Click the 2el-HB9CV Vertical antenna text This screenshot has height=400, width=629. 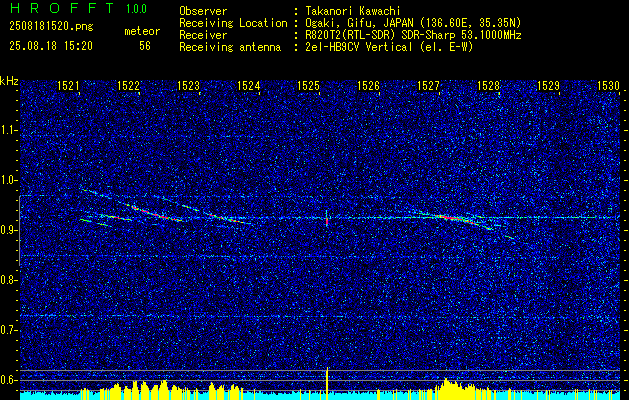[x=388, y=47]
